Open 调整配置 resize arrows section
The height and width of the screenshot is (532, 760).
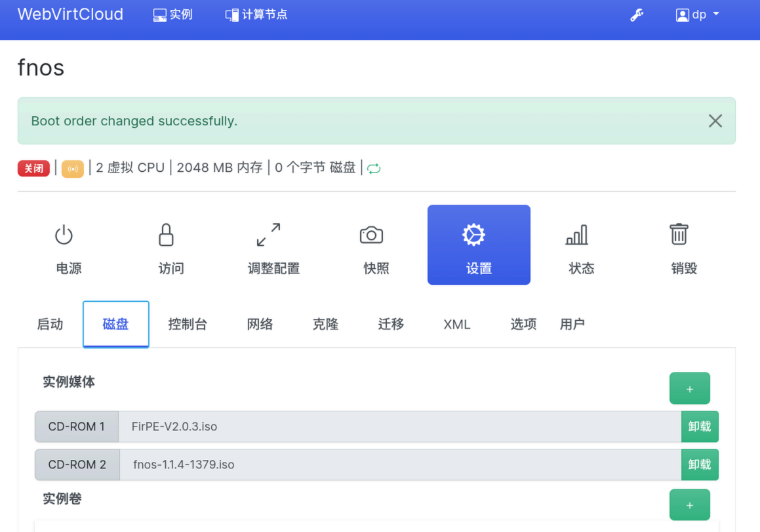(x=273, y=245)
